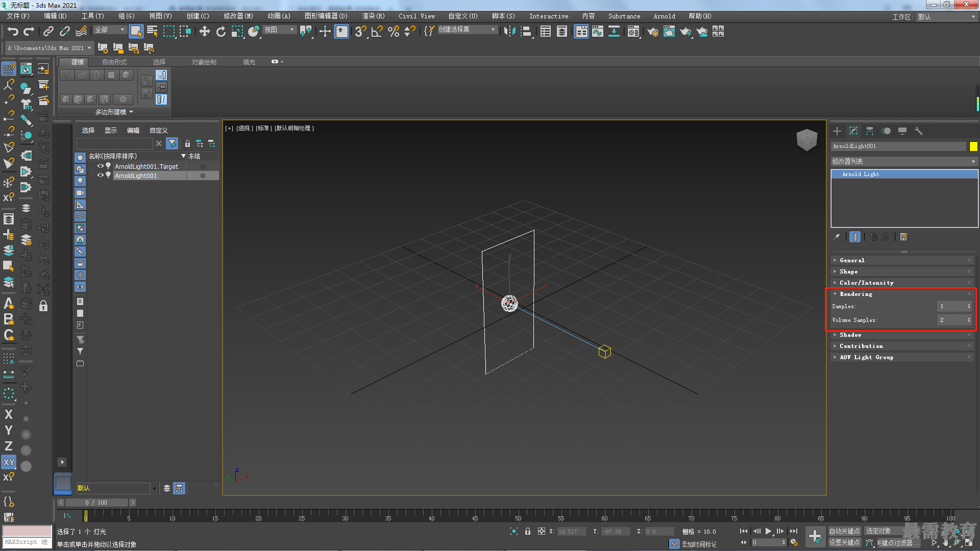Open the 全部 selection filter dropdown
This screenshot has width=980, height=551.
tap(110, 30)
